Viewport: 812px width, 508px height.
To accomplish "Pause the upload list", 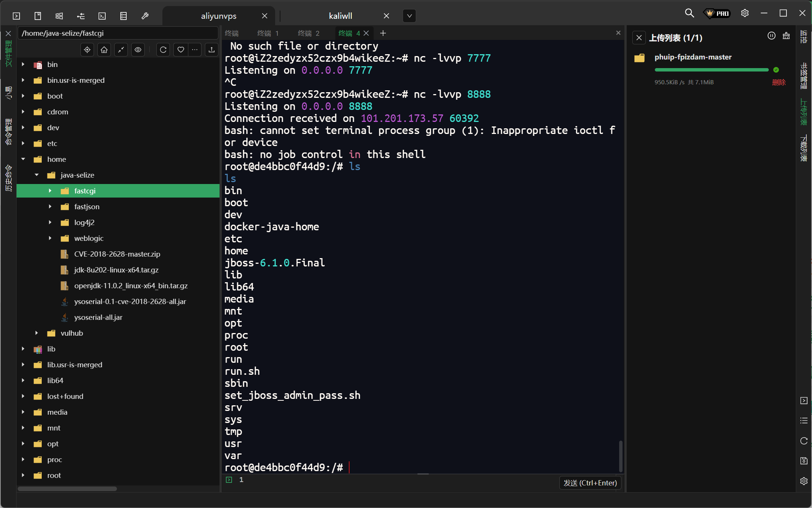I will (771, 36).
